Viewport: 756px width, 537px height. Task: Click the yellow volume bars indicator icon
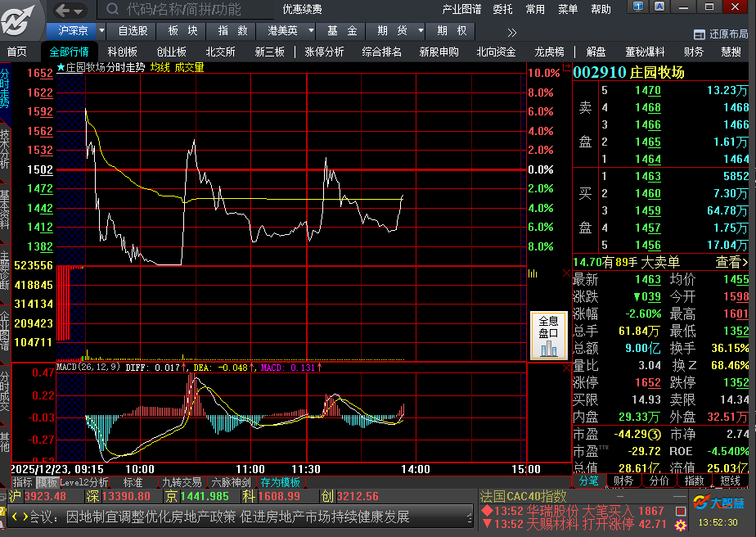533,273
